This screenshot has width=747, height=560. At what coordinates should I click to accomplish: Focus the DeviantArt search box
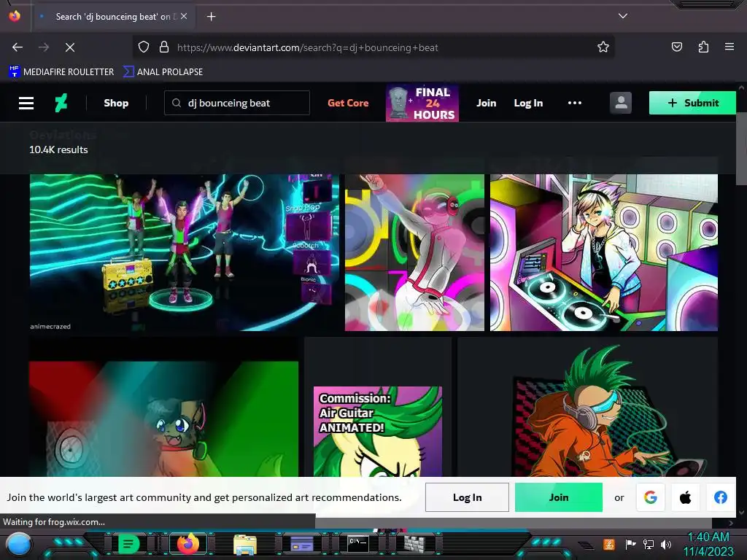[x=237, y=103]
